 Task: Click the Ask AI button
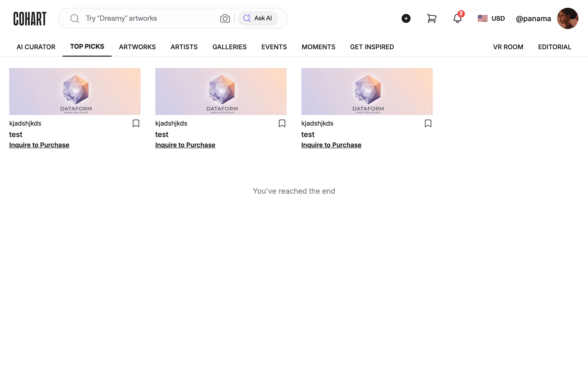pos(258,18)
